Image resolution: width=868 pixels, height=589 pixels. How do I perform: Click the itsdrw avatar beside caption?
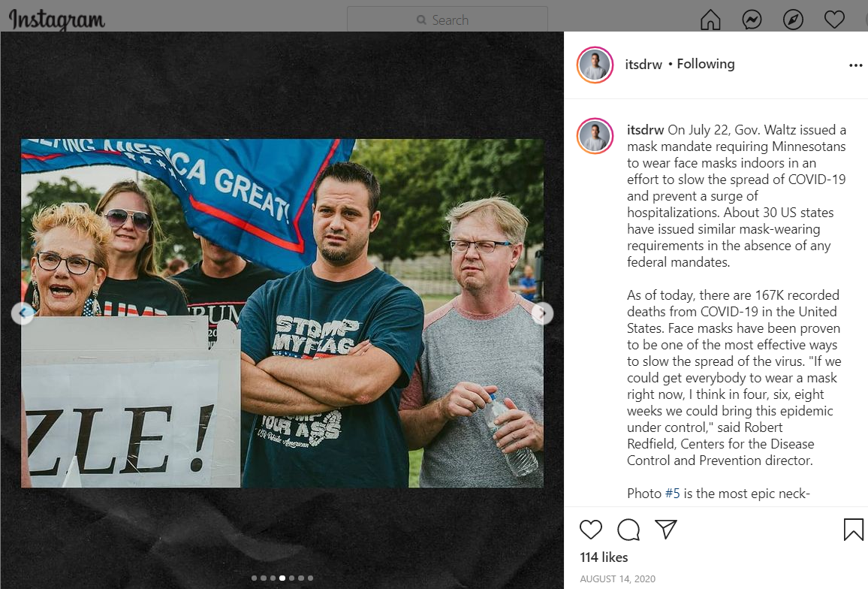pos(595,136)
